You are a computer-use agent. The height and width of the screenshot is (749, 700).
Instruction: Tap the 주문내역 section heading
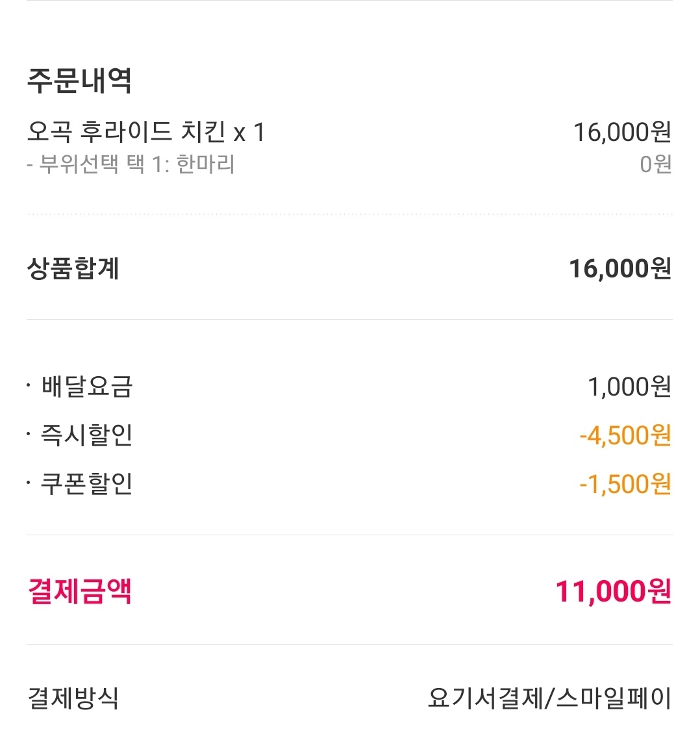(79, 81)
